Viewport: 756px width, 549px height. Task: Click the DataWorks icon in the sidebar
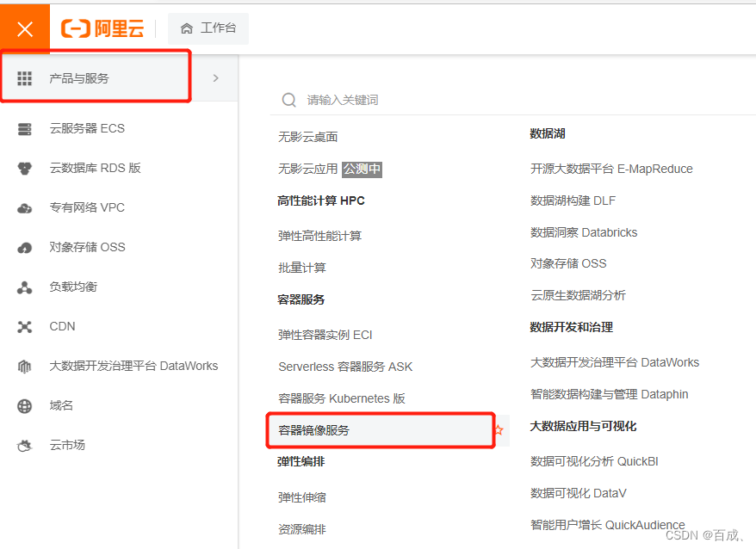pyautogui.click(x=25, y=367)
